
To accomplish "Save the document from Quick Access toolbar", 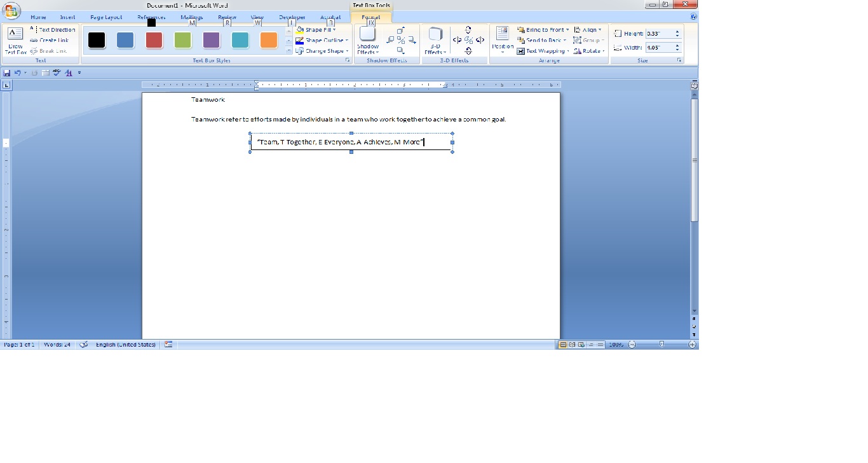I will tap(7, 73).
